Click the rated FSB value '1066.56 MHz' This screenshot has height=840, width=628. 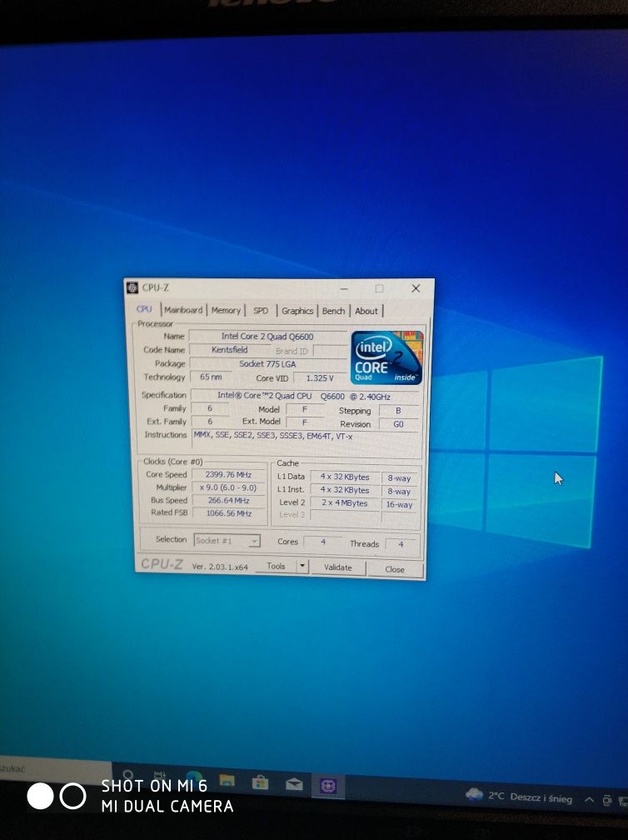[228, 513]
